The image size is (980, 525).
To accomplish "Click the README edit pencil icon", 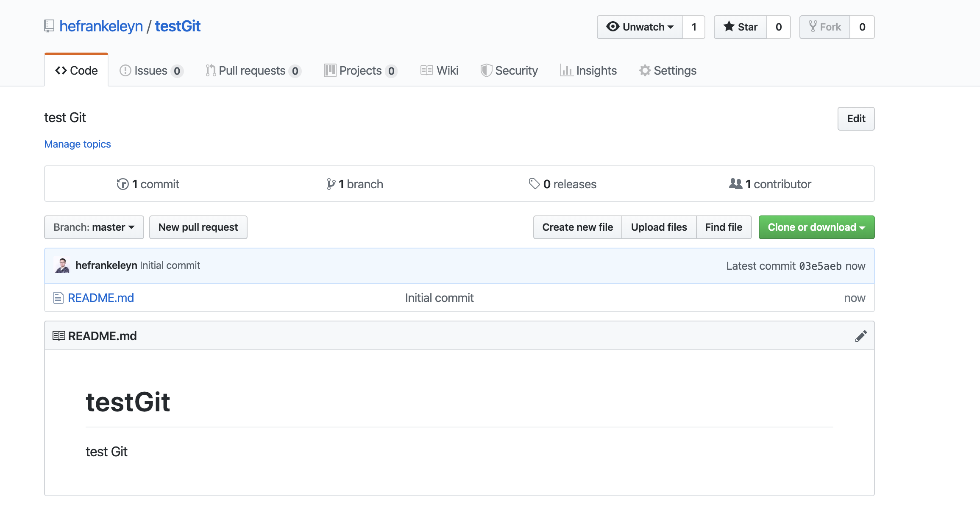I will [x=861, y=336].
